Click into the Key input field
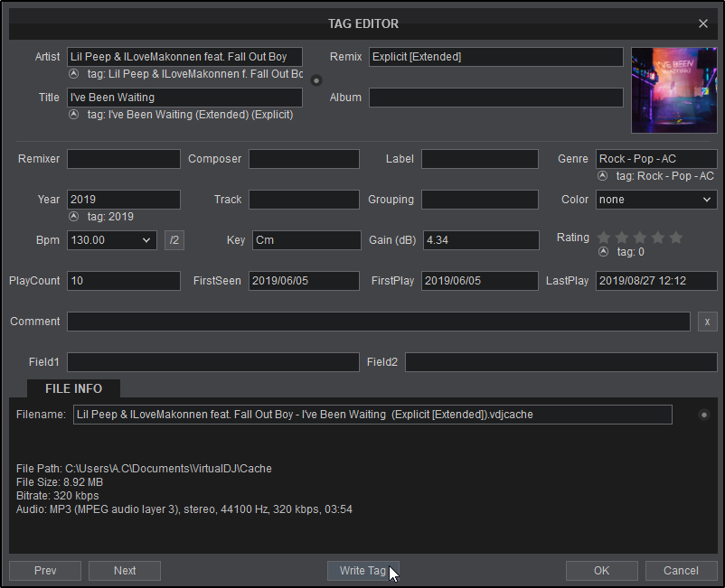 [306, 240]
